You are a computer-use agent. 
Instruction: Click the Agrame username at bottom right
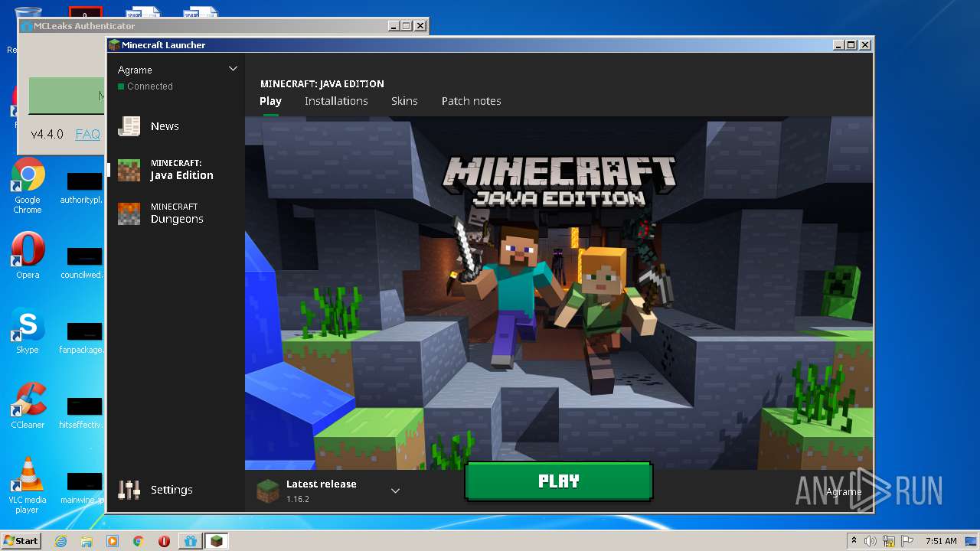point(844,492)
